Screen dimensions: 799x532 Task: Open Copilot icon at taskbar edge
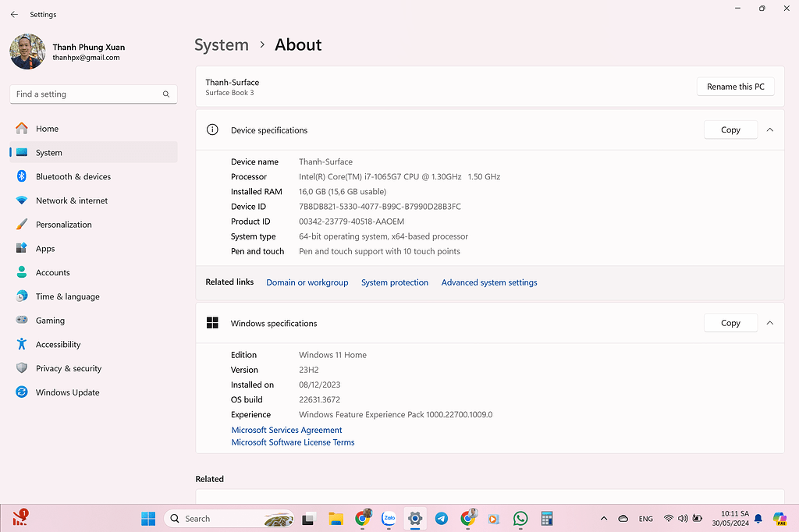(x=779, y=519)
